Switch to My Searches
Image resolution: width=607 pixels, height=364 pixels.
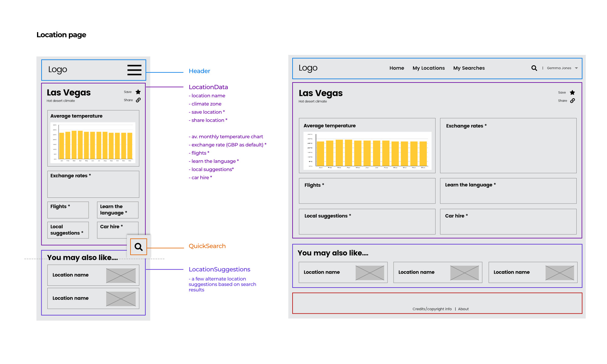click(469, 68)
